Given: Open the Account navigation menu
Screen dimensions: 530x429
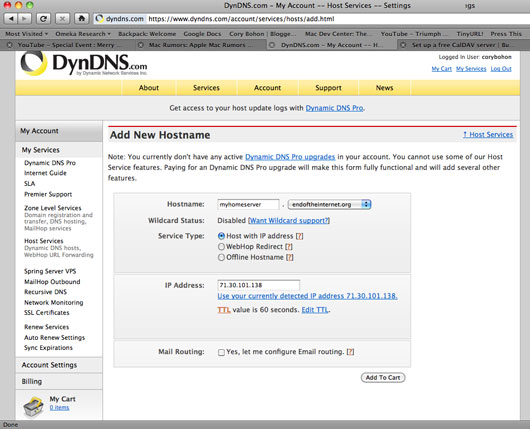Looking at the screenshot, I should [267, 88].
